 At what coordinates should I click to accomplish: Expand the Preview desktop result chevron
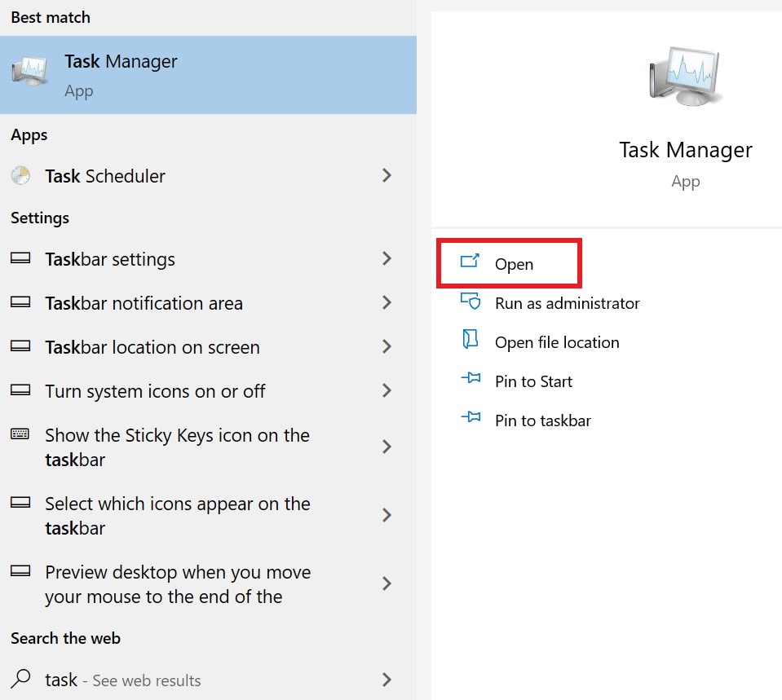click(387, 583)
